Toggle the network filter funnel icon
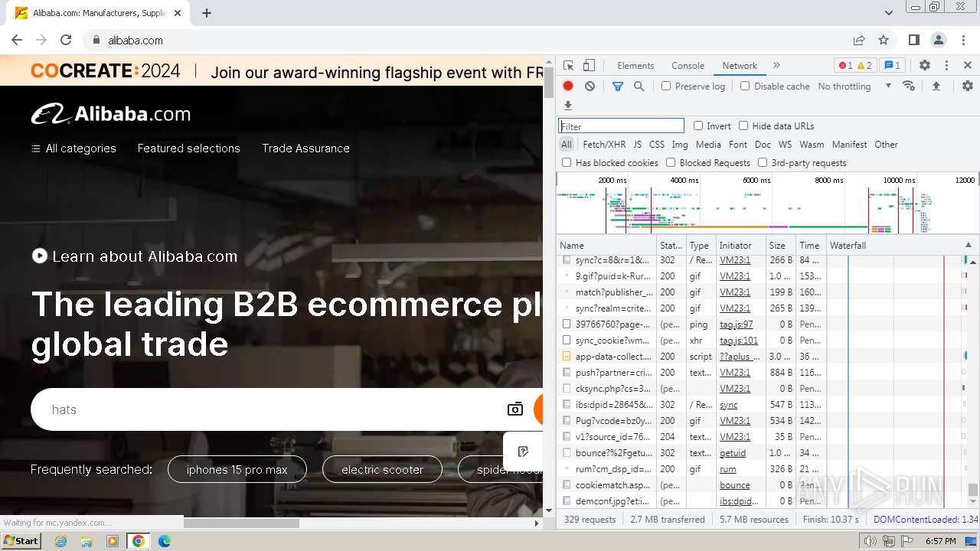The width and height of the screenshot is (980, 551). pos(618,86)
